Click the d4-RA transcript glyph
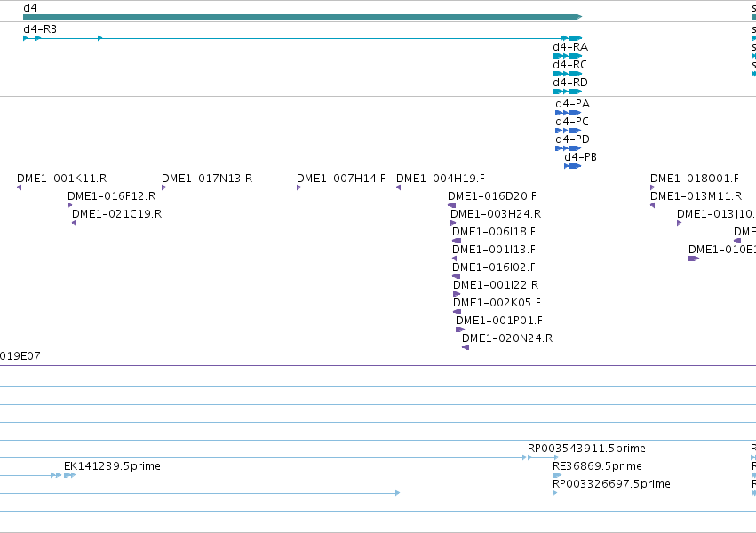The height and width of the screenshot is (533, 756). [x=568, y=56]
